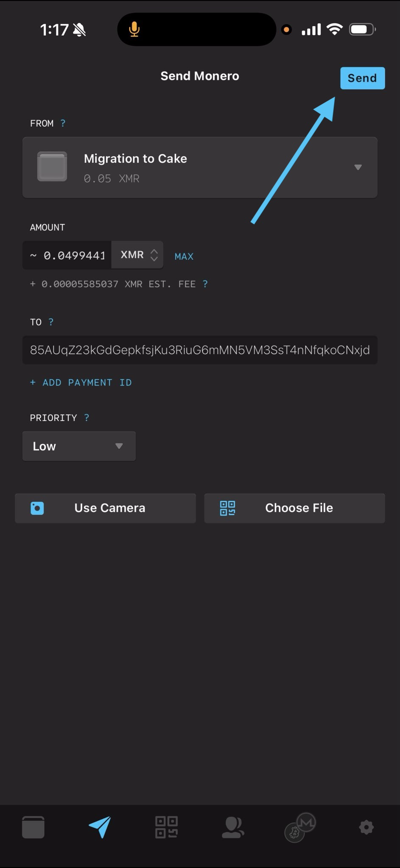
Task: Tap the MAX amount link
Action: click(x=184, y=256)
